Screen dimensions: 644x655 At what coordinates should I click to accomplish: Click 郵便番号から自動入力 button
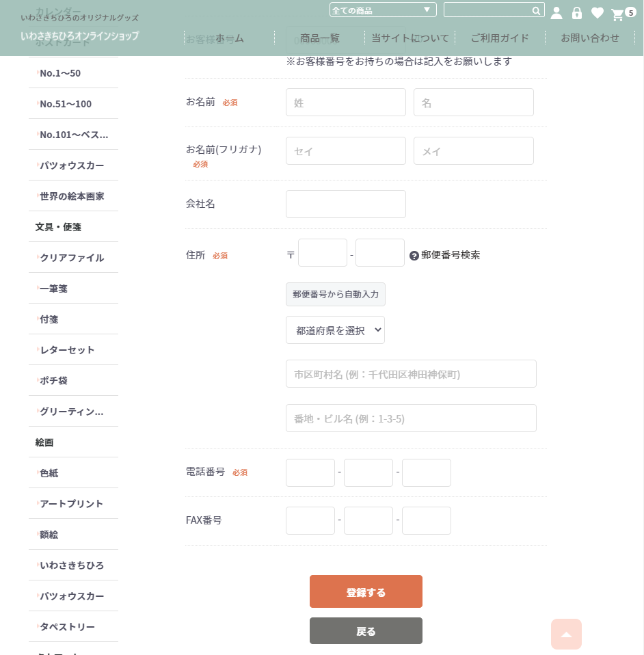click(336, 295)
